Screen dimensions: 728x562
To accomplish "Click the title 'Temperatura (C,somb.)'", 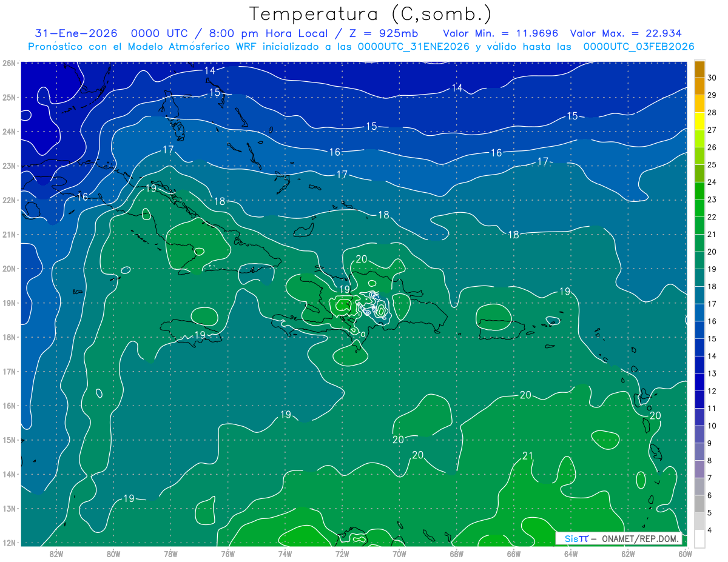I will click(371, 15).
